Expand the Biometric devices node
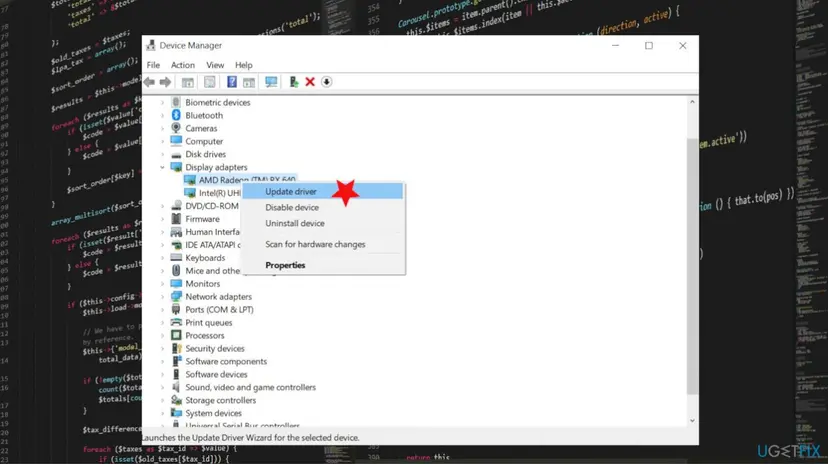This screenshot has height=464, width=828. (163, 102)
